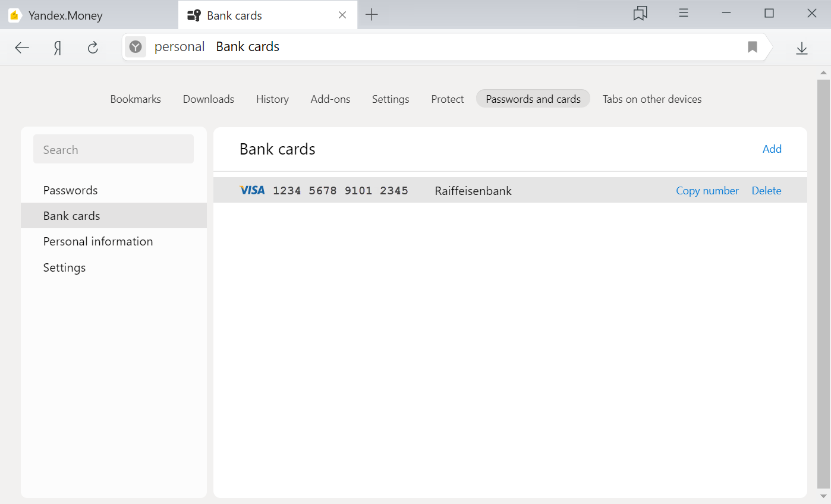Image resolution: width=831 pixels, height=504 pixels.
Task: Go back with the back arrow
Action: point(22,48)
